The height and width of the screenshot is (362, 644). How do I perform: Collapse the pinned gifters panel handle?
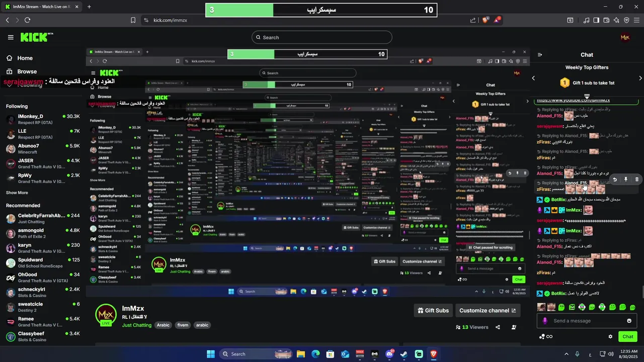(587, 96)
